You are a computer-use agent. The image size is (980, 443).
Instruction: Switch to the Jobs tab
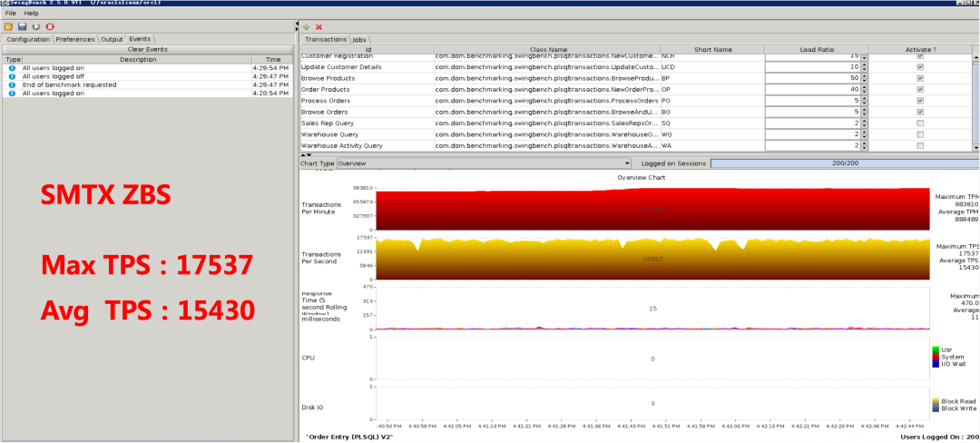359,39
